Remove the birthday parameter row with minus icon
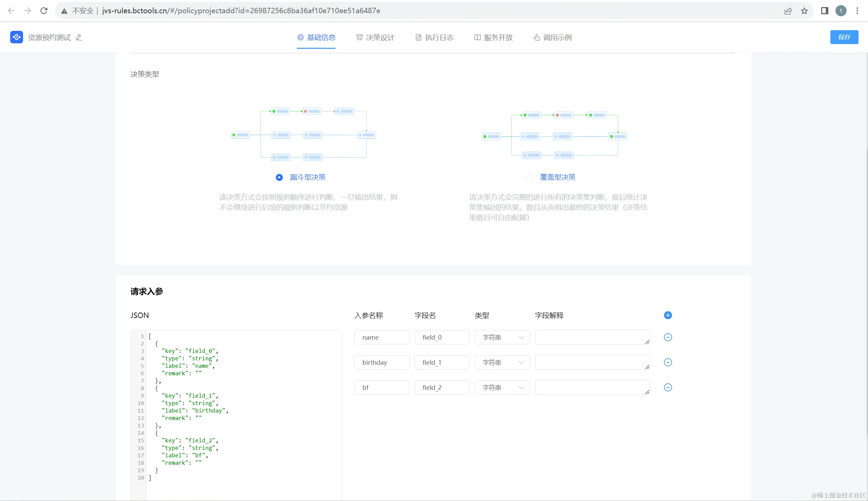The image size is (868, 501). tap(668, 362)
